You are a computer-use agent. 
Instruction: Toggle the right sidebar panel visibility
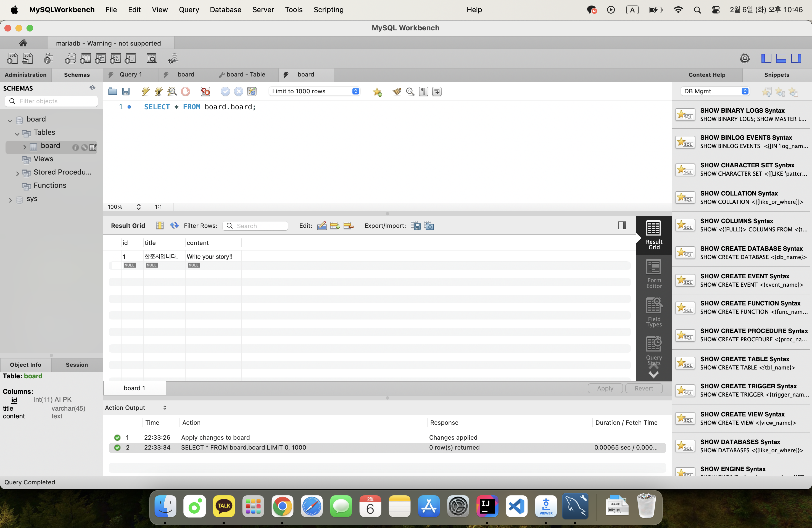tap(796, 58)
